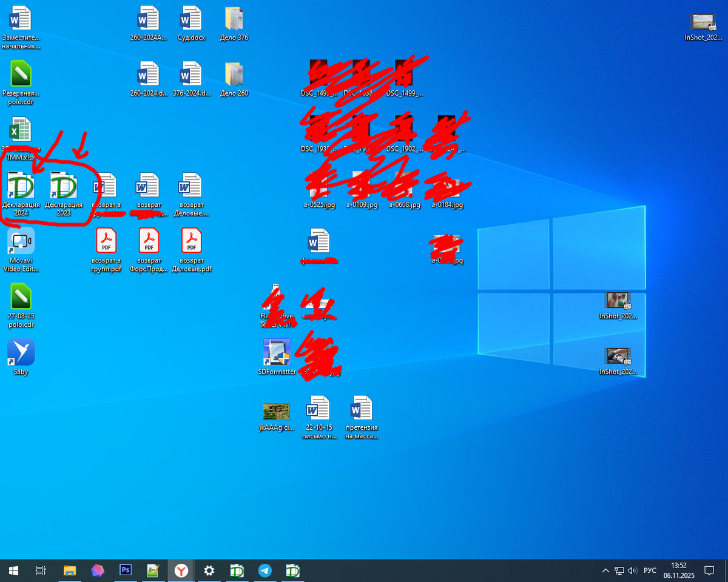This screenshot has height=582, width=728.
Task: Select the TMM.xlsx Excel file
Action: [x=21, y=139]
